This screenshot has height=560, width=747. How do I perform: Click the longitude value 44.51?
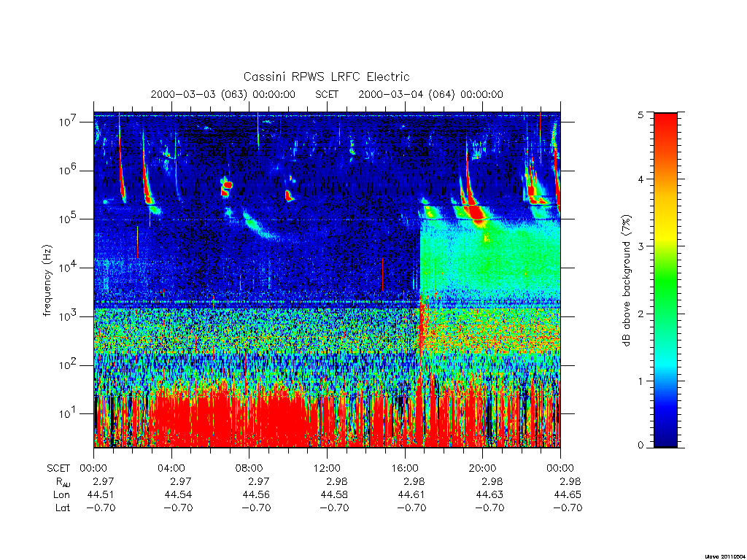101,495
